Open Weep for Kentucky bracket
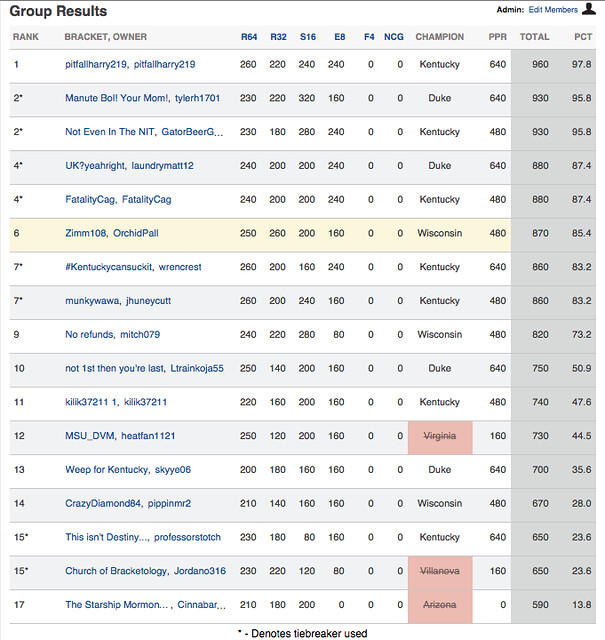The height and width of the screenshot is (640, 605). tap(106, 470)
